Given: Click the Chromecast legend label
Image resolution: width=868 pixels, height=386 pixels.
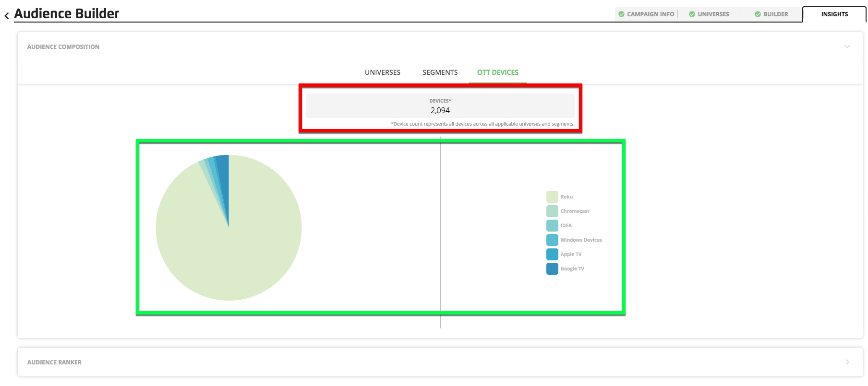Looking at the screenshot, I should pos(575,211).
